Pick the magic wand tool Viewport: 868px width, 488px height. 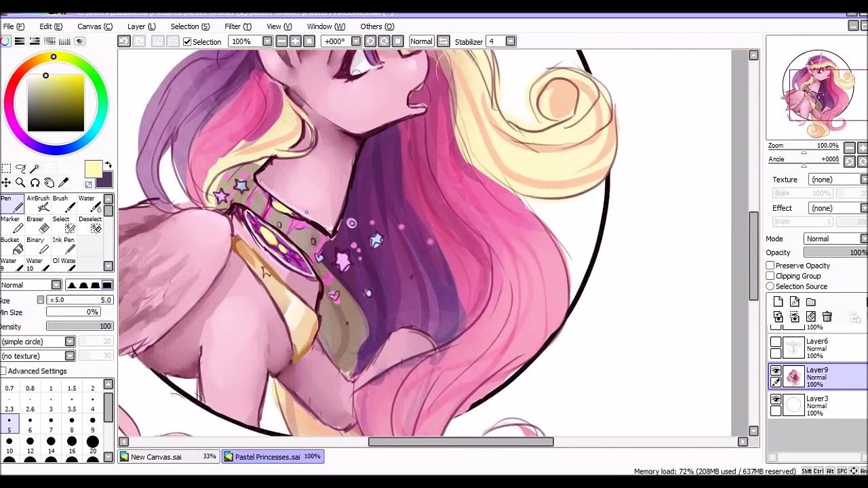pyautogui.click(x=35, y=168)
